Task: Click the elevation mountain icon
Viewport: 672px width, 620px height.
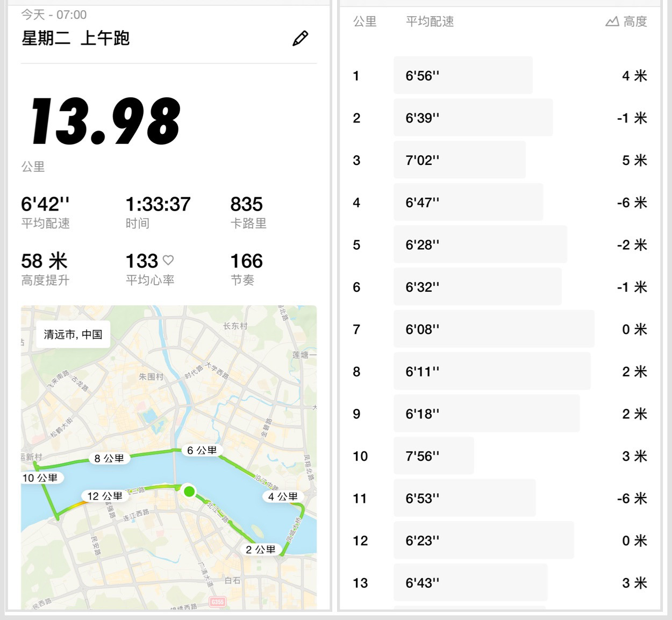Action: pos(612,21)
